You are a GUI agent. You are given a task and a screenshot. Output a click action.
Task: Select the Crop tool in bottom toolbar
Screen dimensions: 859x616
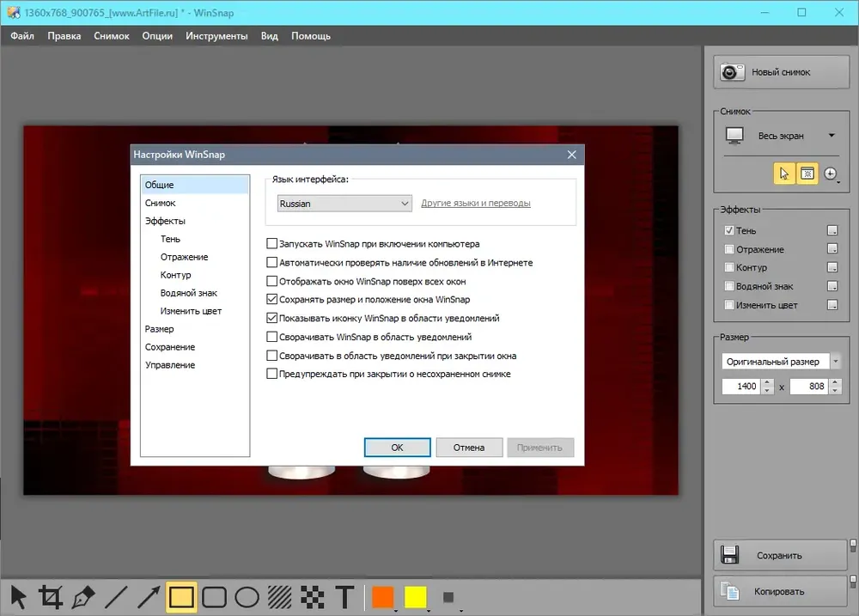coord(50,597)
